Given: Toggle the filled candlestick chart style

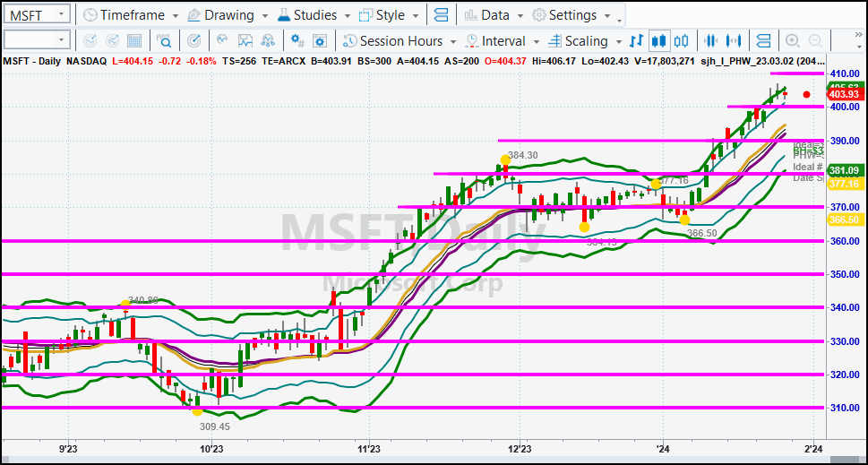Looking at the screenshot, I should (x=659, y=40).
